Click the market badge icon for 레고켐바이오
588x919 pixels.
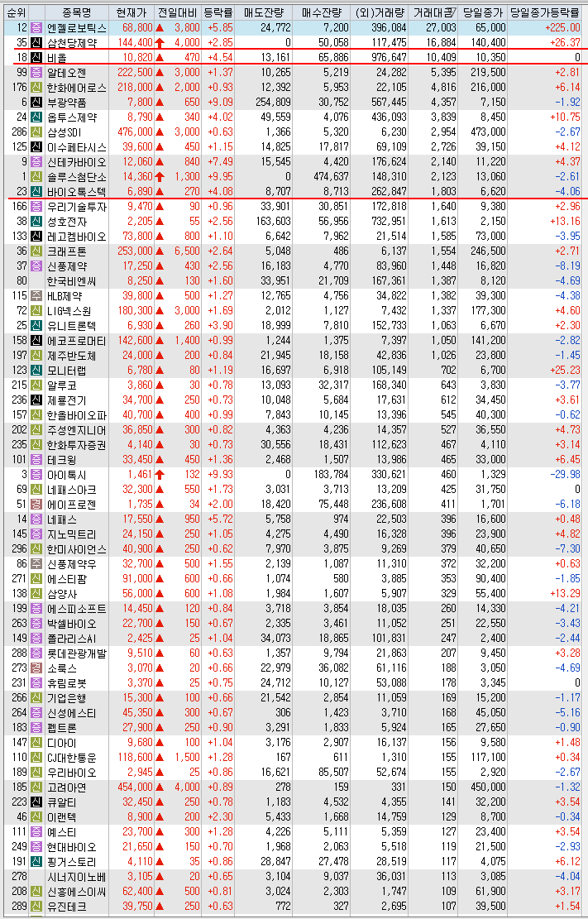click(36, 237)
